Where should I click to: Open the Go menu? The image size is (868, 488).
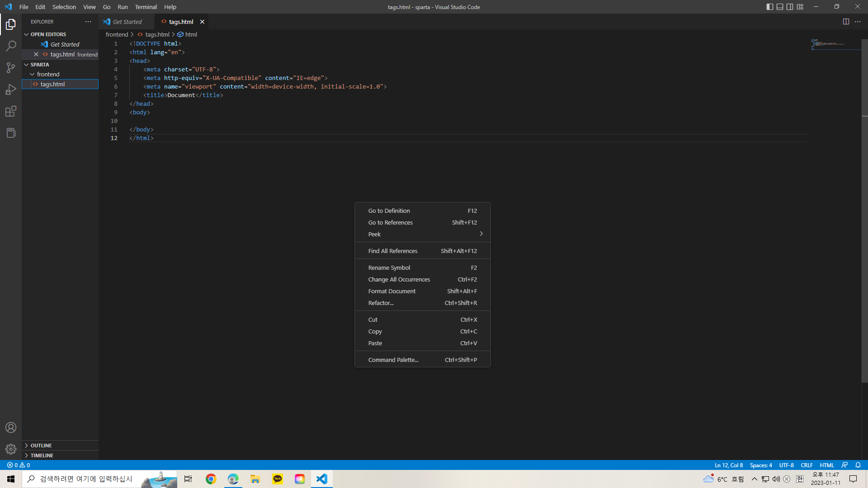point(107,7)
